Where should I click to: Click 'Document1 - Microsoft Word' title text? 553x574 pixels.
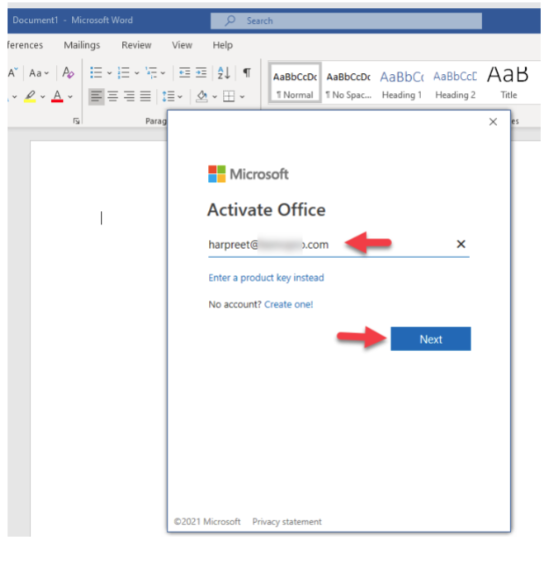coord(72,20)
